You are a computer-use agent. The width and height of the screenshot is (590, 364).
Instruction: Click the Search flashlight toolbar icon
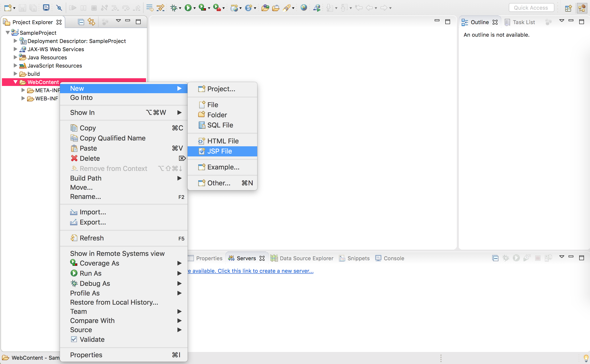coord(286,8)
